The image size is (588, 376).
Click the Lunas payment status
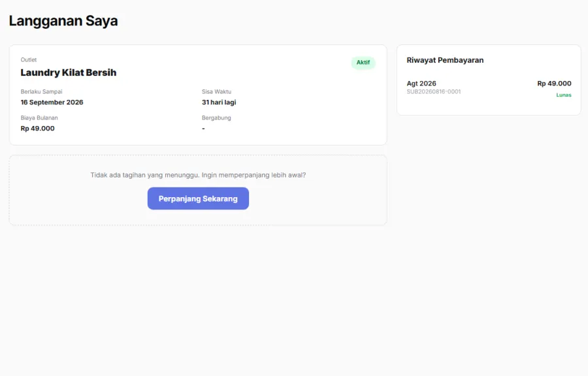564,95
